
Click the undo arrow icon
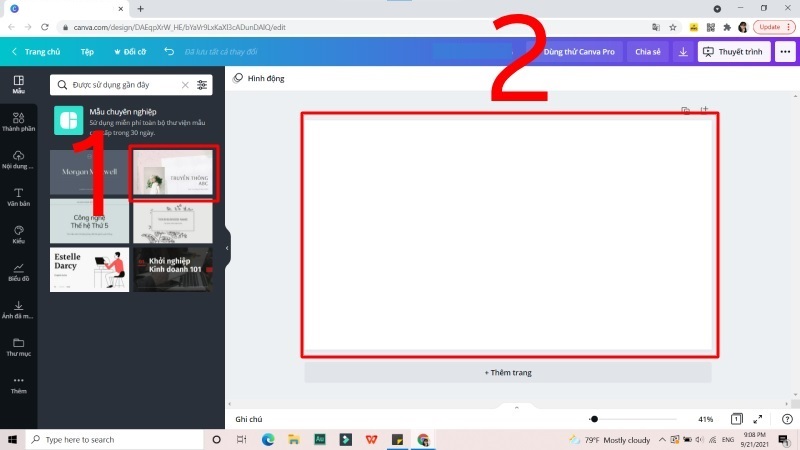[x=168, y=51]
